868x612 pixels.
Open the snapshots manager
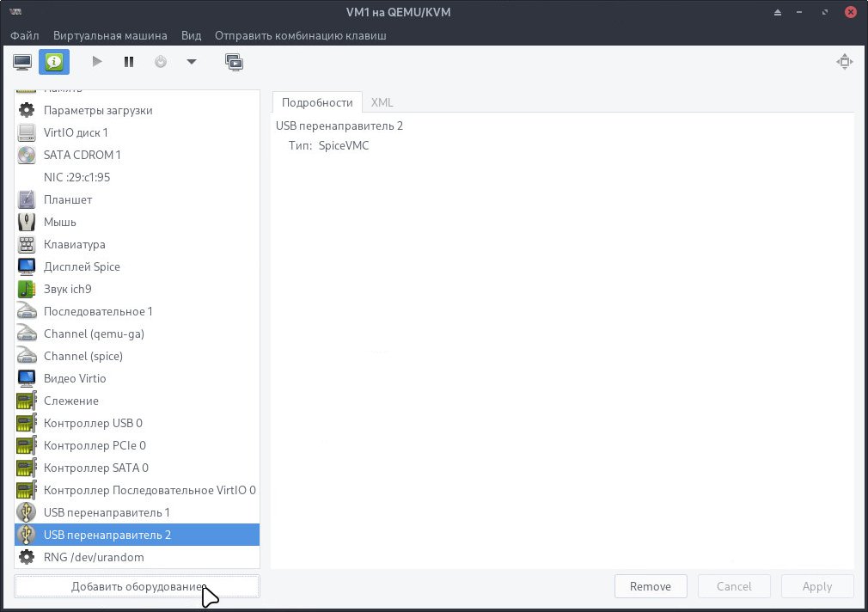click(x=234, y=62)
